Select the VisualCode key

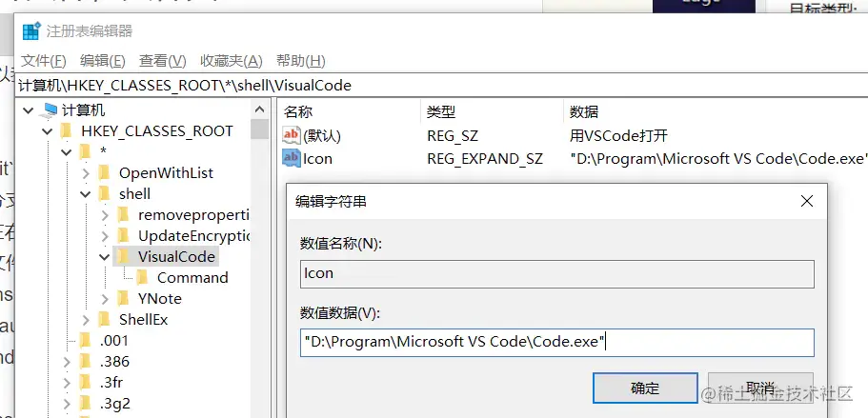pos(176,256)
